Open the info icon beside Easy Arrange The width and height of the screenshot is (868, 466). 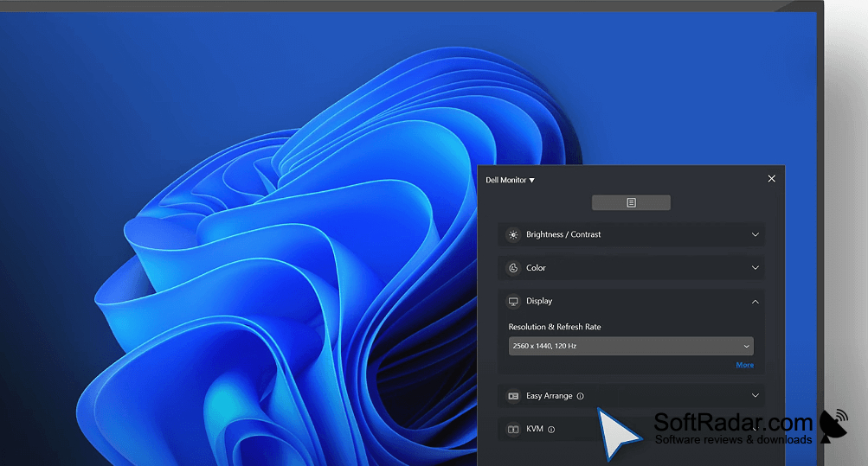pos(580,396)
